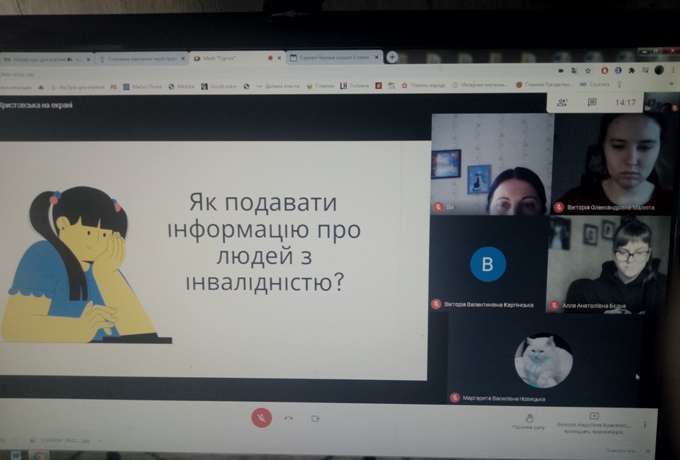
Task: Open the LH Головна bookmark
Action: tap(354, 85)
